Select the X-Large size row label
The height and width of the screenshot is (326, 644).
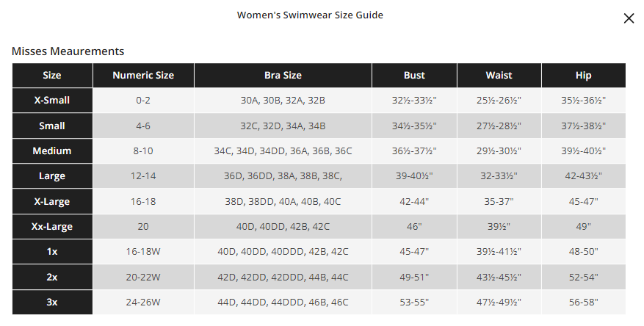point(52,201)
